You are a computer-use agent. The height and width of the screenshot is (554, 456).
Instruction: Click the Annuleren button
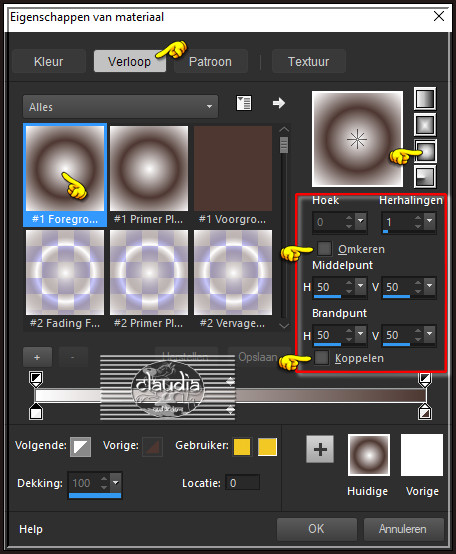coord(403,529)
